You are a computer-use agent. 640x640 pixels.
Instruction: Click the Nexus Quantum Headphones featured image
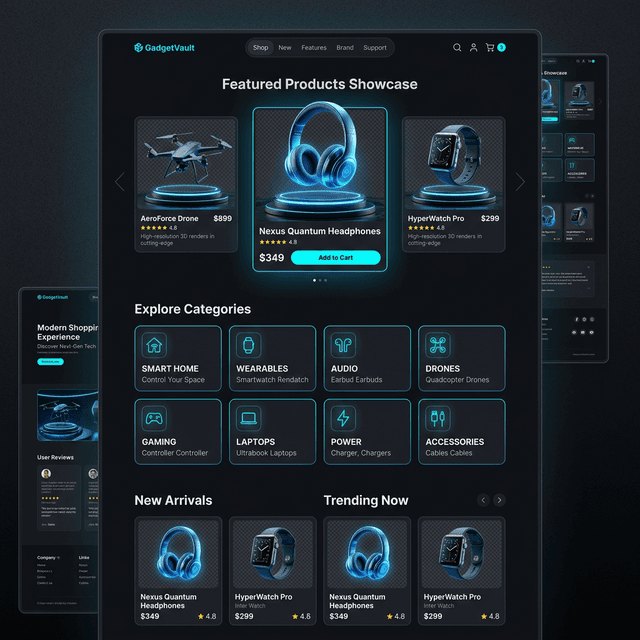pyautogui.click(x=320, y=161)
